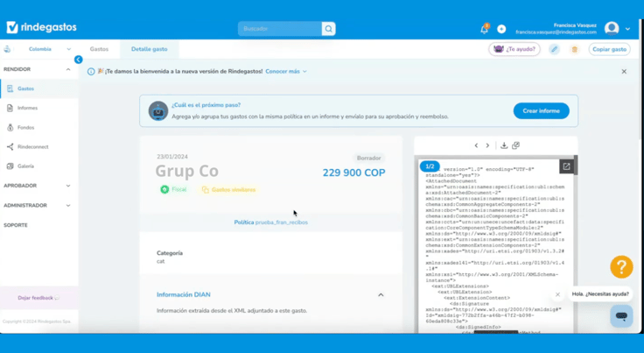Image resolution: width=644 pixels, height=353 pixels.
Task: Click the plus add icon in header
Action: tap(501, 29)
